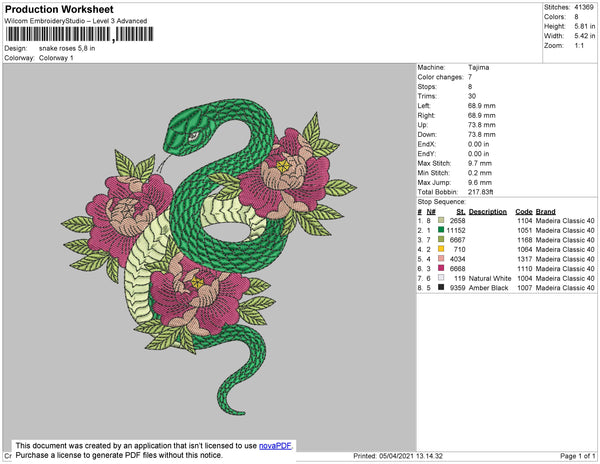Click the 'Brand' column header

pos(545,212)
